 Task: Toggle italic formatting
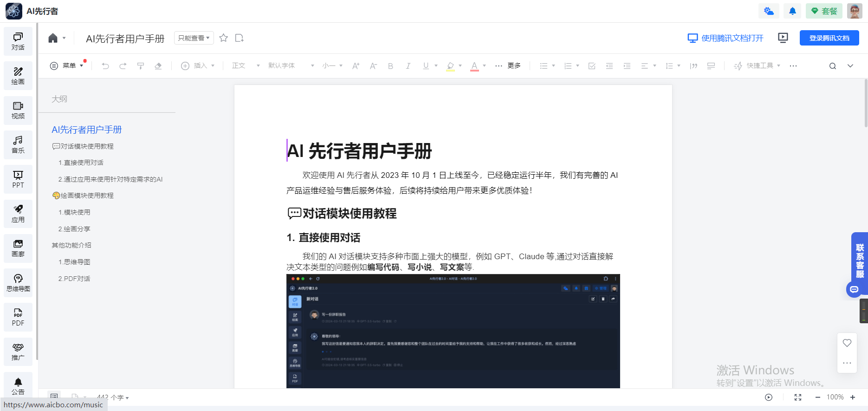(x=408, y=66)
